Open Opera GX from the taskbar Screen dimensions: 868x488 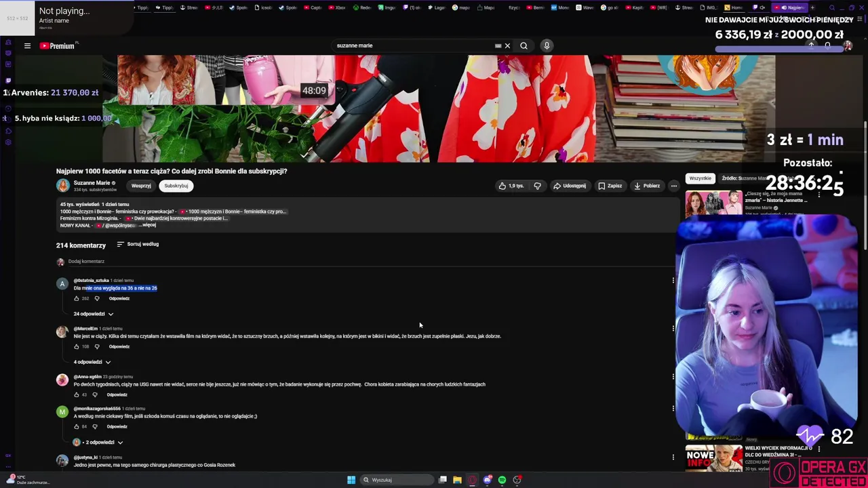[473, 480]
